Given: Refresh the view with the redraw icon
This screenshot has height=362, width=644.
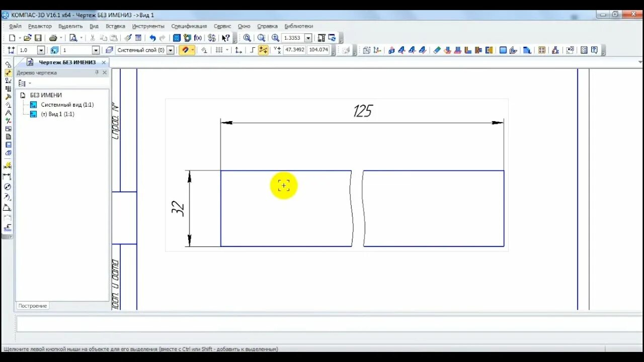Looking at the screenshot, I should 332,38.
